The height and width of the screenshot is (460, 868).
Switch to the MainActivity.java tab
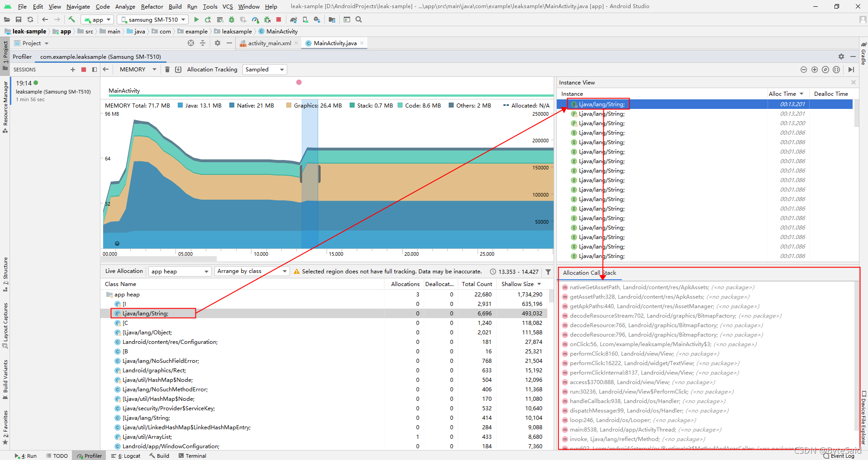point(335,43)
